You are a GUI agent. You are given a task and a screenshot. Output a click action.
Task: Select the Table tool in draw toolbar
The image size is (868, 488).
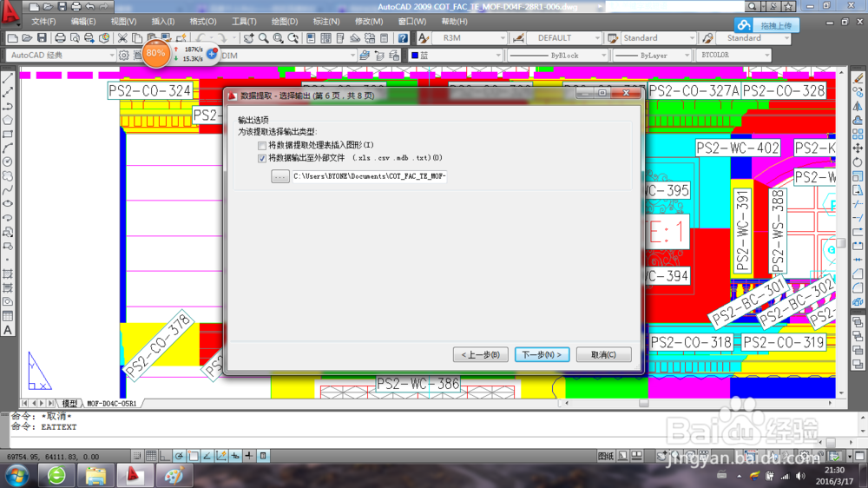click(8, 316)
